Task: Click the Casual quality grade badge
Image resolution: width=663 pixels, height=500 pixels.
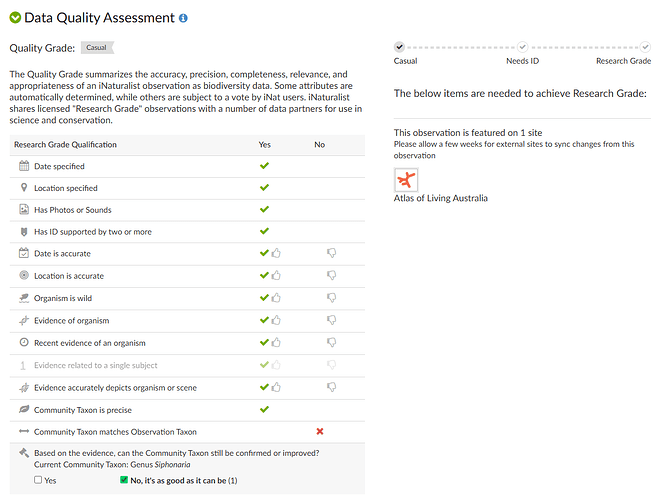Action: (x=97, y=46)
